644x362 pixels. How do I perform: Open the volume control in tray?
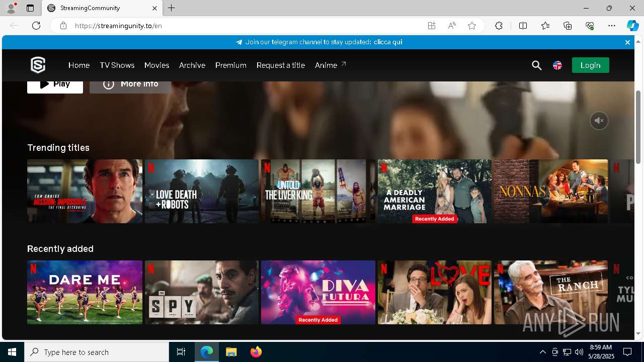tap(579, 352)
